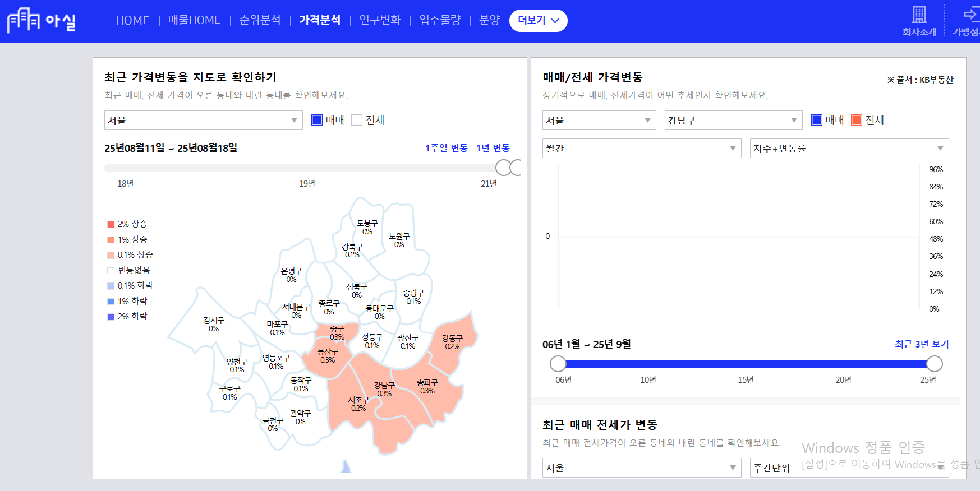Viewport: 980px width, 491px height.
Task: Click the right handle of chart period slider
Action: [935, 364]
